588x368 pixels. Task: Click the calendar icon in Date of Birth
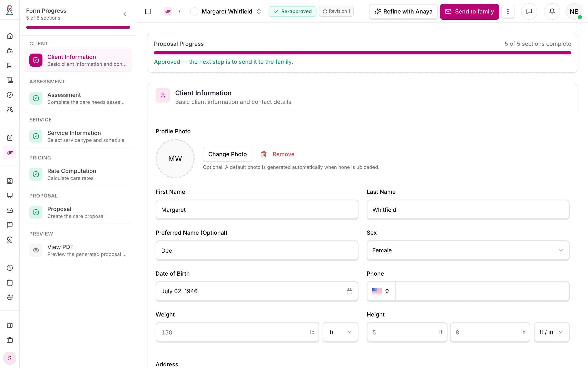tap(349, 291)
